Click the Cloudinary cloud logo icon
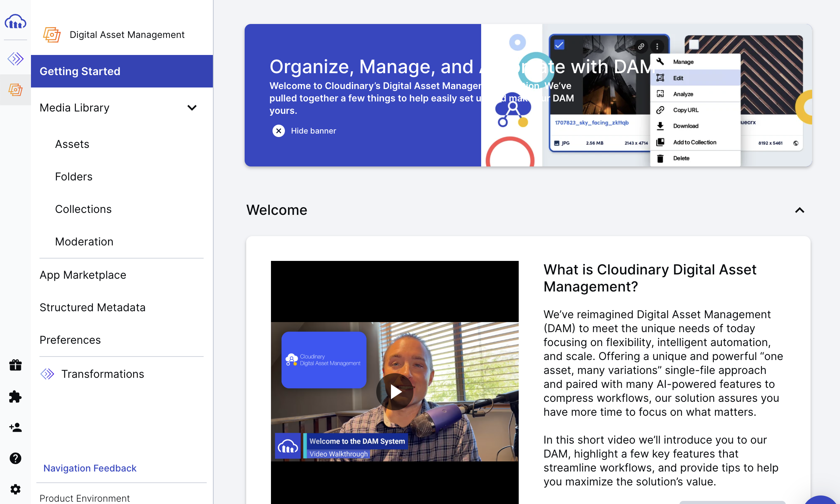840x504 pixels. tap(15, 22)
